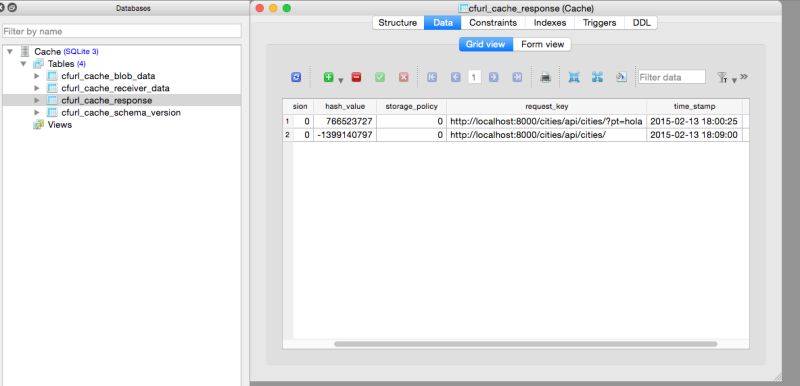The width and height of the screenshot is (800, 386).
Task: Select the Views node
Action: (60, 125)
